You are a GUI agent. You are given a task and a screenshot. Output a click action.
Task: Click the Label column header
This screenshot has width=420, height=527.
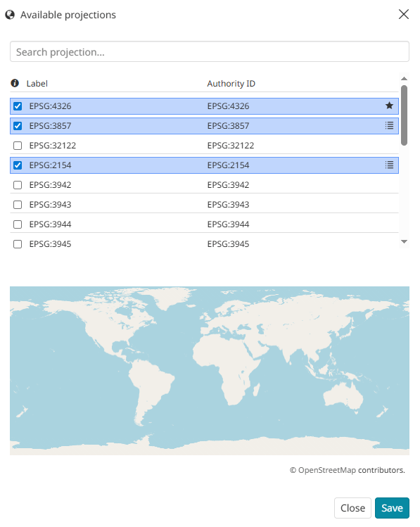point(37,83)
